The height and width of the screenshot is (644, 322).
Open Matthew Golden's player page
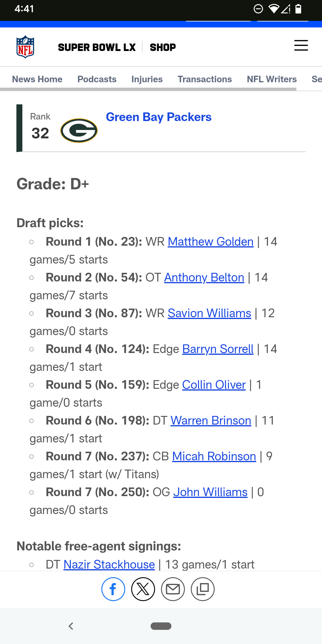[x=210, y=241]
